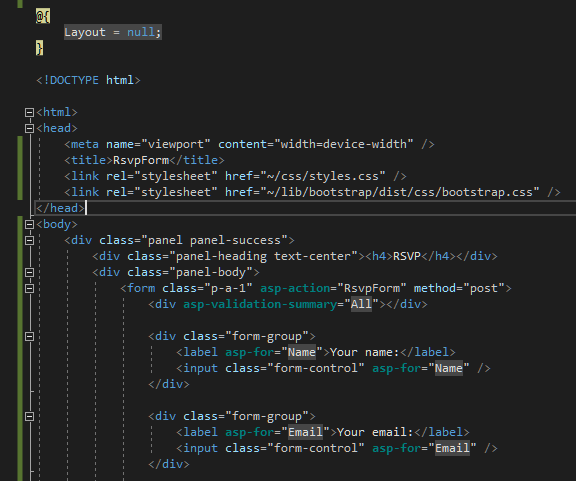
Task: Collapse the <head> element outline
Action: coord(29,128)
